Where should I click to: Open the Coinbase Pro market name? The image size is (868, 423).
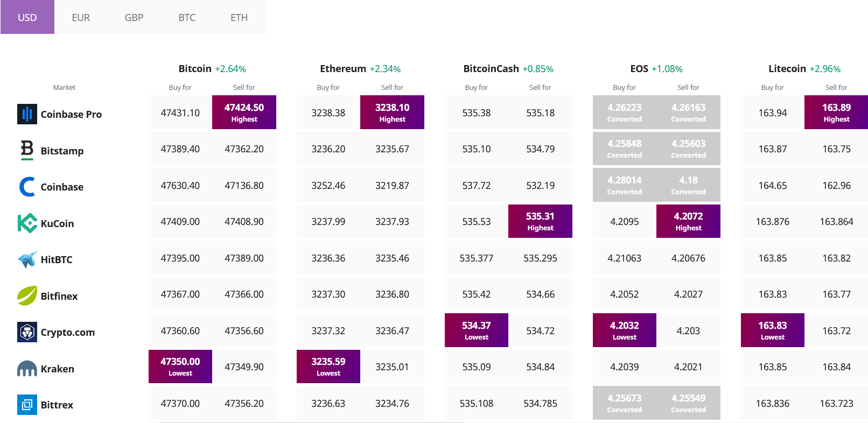71,114
